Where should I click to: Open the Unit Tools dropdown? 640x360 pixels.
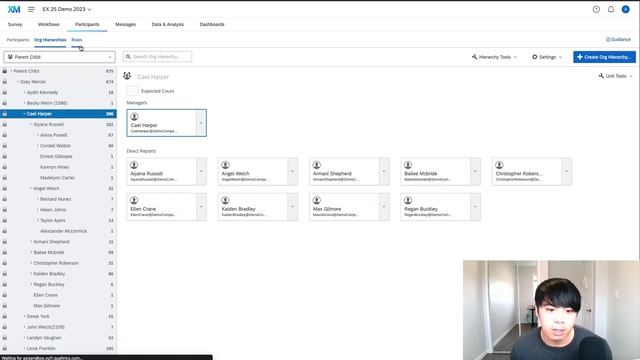(x=616, y=76)
